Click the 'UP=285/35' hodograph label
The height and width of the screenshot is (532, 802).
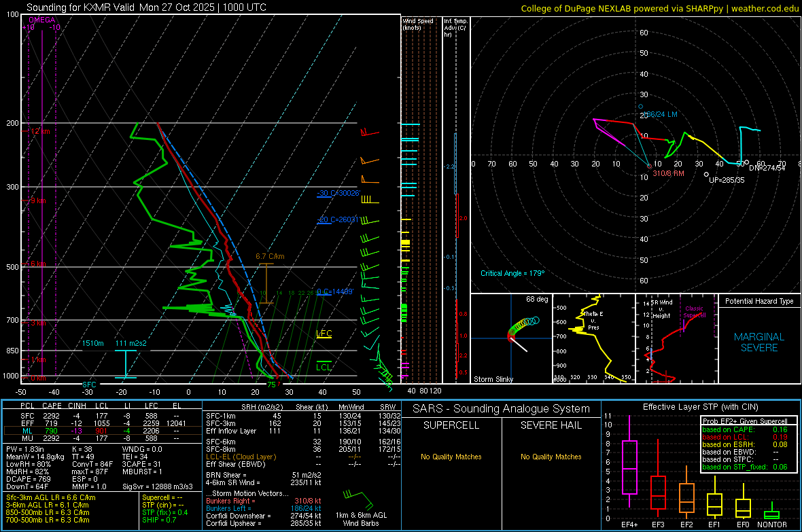pyautogui.click(x=727, y=180)
